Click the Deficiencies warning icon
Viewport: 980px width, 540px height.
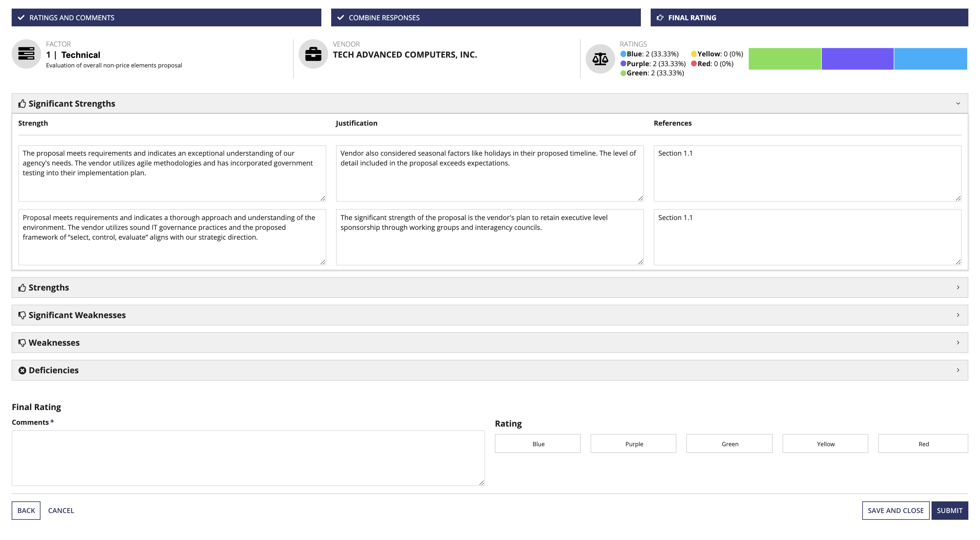click(x=21, y=370)
